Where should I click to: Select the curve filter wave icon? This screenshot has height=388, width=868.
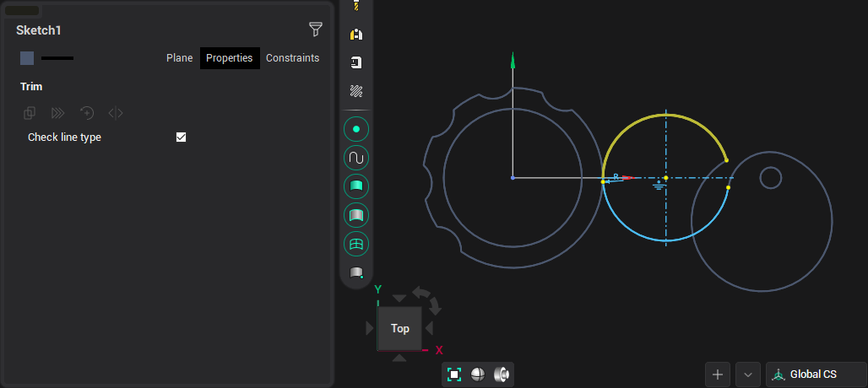(x=356, y=158)
